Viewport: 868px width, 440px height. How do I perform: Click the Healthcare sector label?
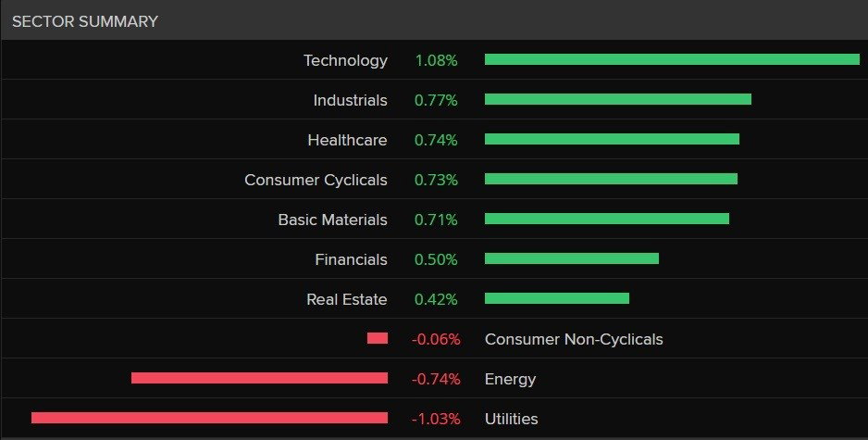[x=348, y=140]
